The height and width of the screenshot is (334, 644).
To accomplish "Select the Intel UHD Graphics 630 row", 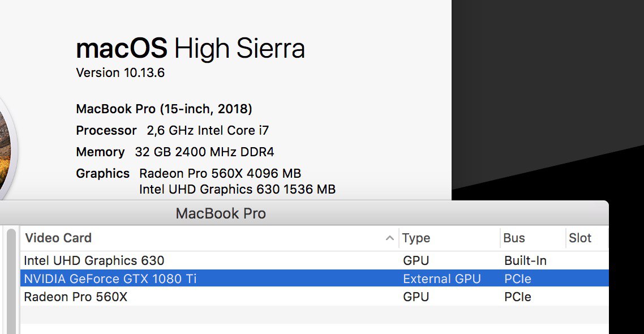I will point(314,260).
